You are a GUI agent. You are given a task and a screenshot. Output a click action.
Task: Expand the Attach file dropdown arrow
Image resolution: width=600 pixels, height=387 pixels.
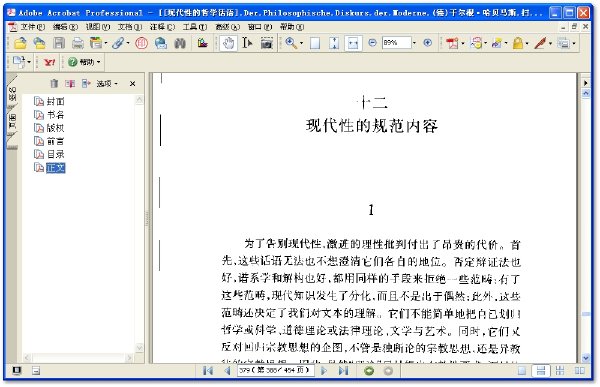click(x=128, y=43)
